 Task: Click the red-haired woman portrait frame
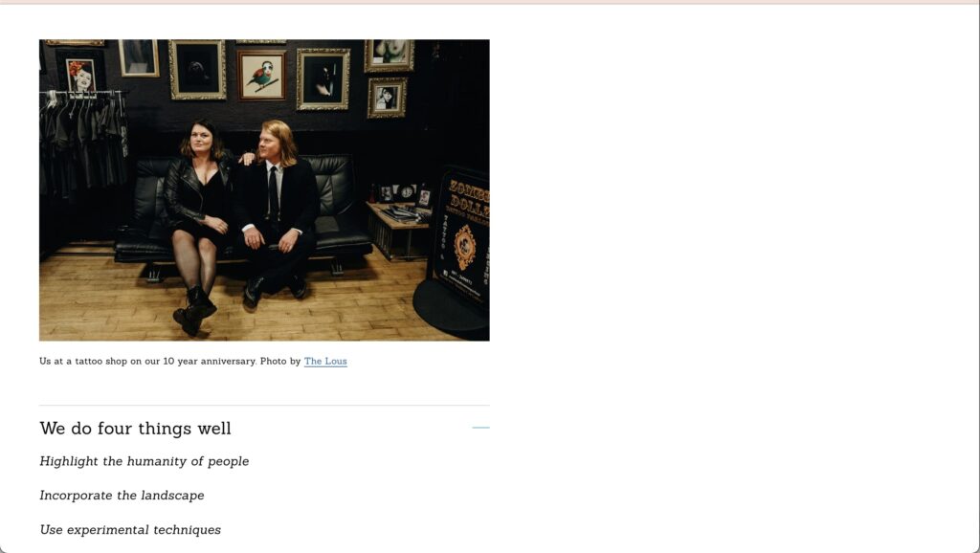pos(80,74)
